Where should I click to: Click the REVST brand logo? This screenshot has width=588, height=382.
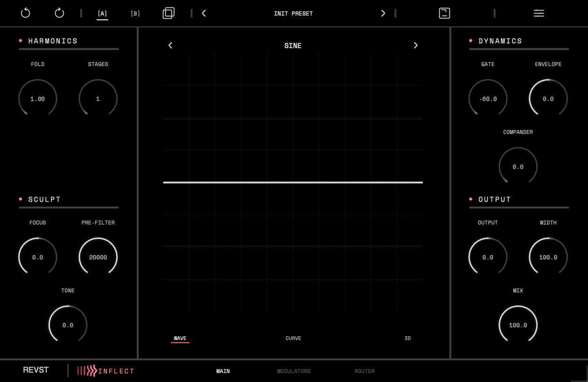click(36, 370)
